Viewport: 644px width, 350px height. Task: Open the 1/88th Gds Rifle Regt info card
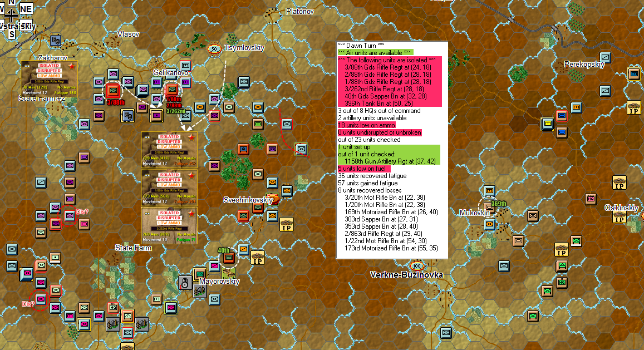[x=169, y=188]
